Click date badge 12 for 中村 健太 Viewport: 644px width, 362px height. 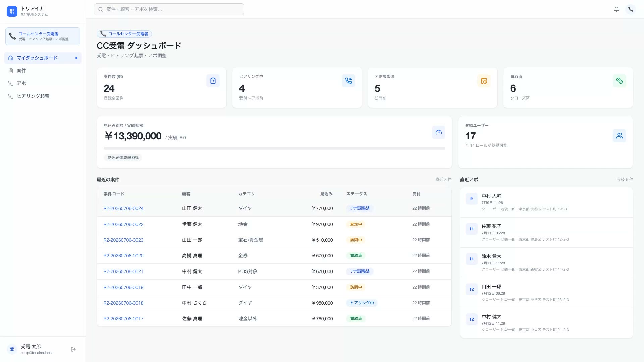pyautogui.click(x=471, y=319)
